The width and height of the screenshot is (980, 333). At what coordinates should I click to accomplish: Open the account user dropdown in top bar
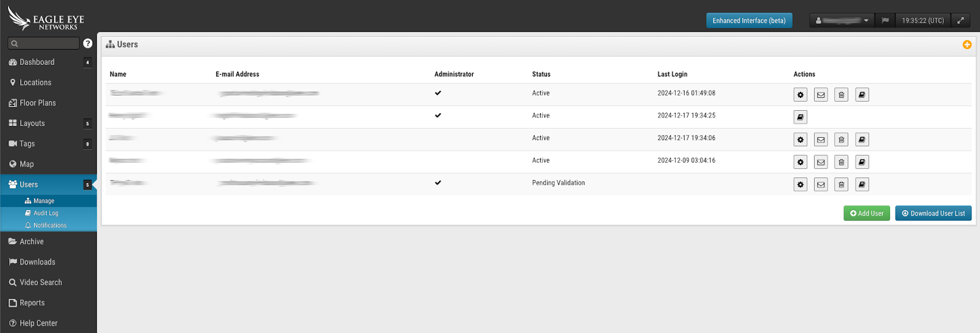pos(842,20)
